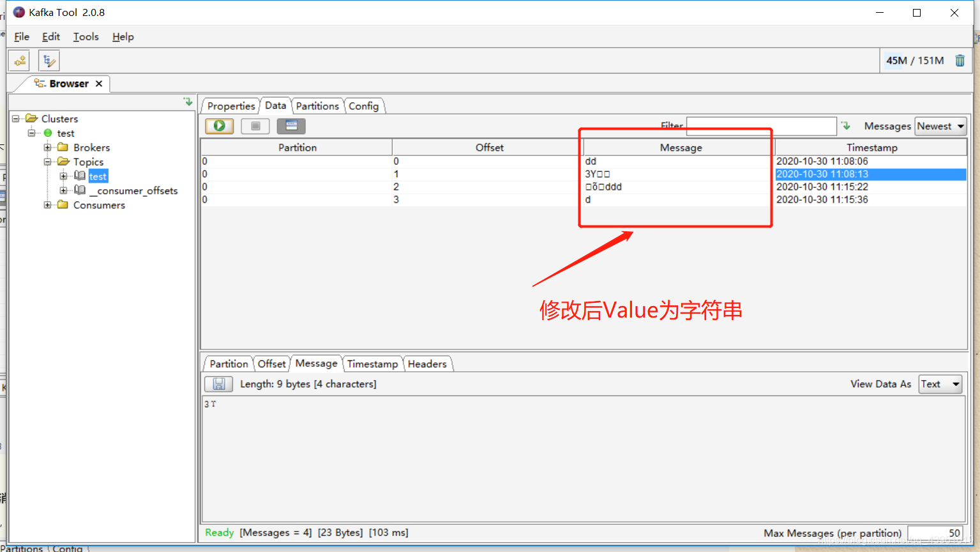This screenshot has height=552, width=980.
Task: Click the green test cluster status icon
Action: (48, 133)
